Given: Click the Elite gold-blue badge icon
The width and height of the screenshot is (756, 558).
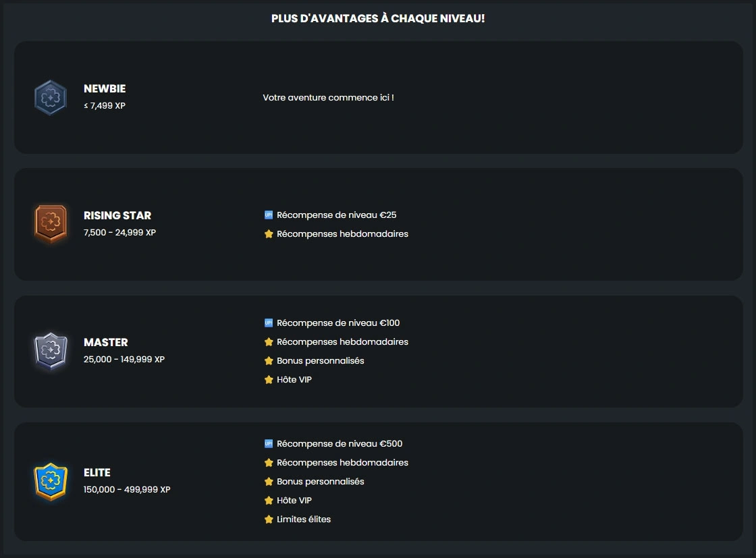Looking at the screenshot, I should (51, 481).
